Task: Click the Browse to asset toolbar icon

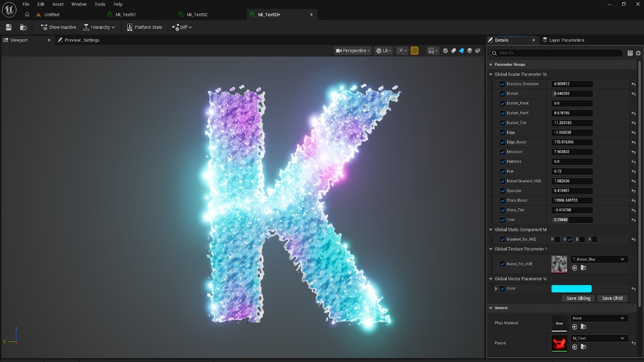Action: [23, 27]
